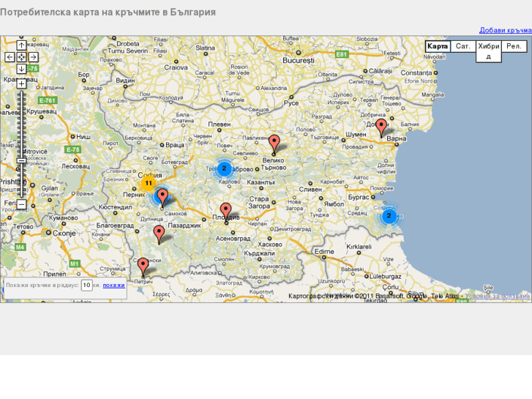
Task: Select the red marker east of Благоевград
Action: (x=159, y=235)
